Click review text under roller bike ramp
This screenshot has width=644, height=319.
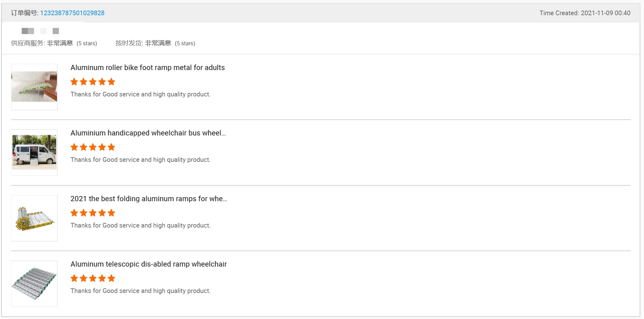tap(140, 94)
